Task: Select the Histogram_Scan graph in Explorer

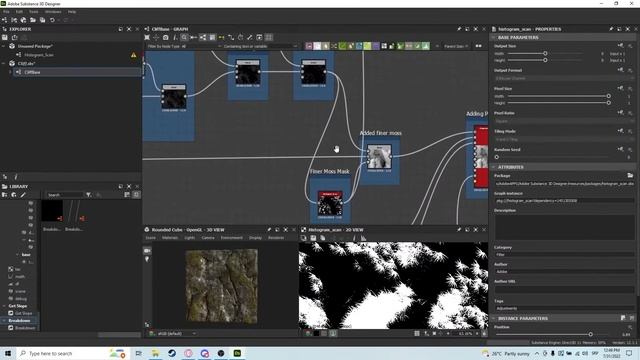Action: (x=39, y=55)
